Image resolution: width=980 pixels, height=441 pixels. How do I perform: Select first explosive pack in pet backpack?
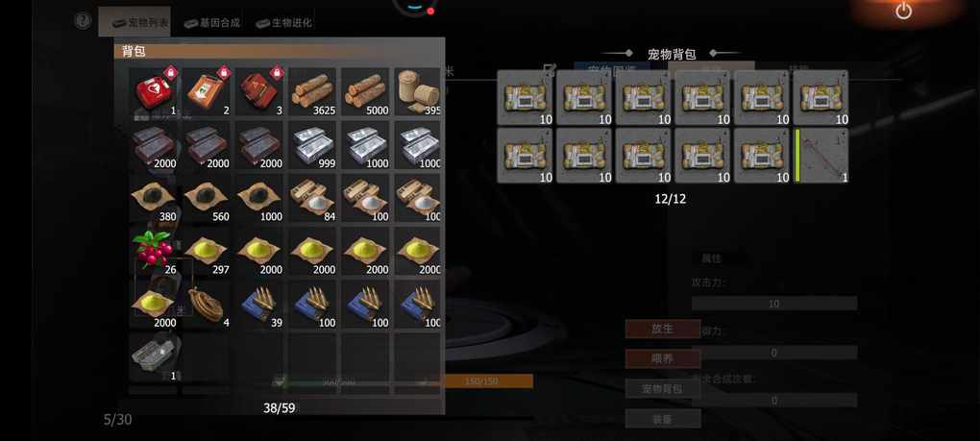tap(525, 97)
